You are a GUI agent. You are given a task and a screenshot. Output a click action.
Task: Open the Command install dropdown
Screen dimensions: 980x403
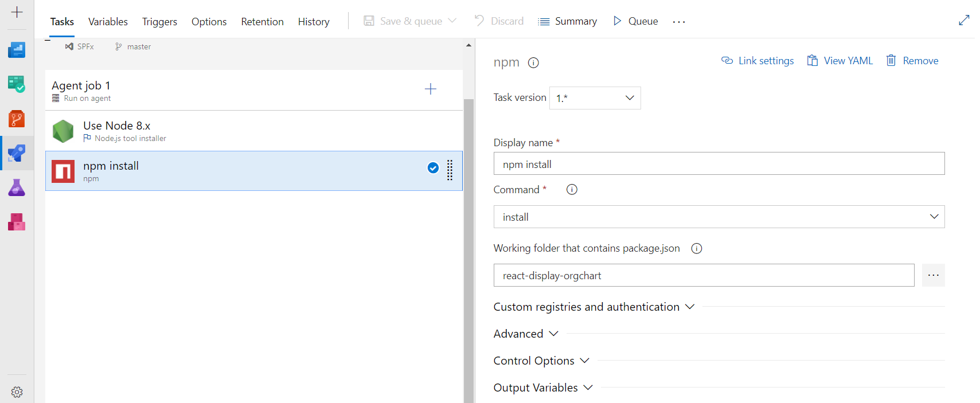719,217
